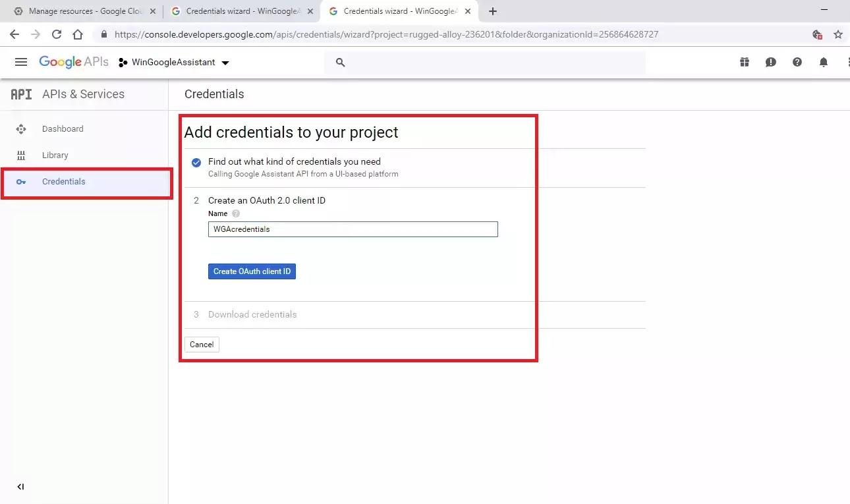Go forward in the browser

pyautogui.click(x=36, y=34)
